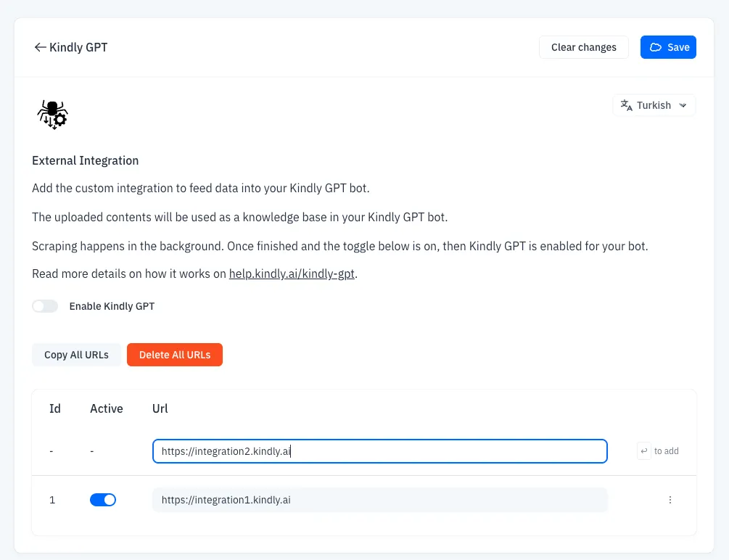
Task: Click the Kindly GPT page title
Action: coord(78,47)
